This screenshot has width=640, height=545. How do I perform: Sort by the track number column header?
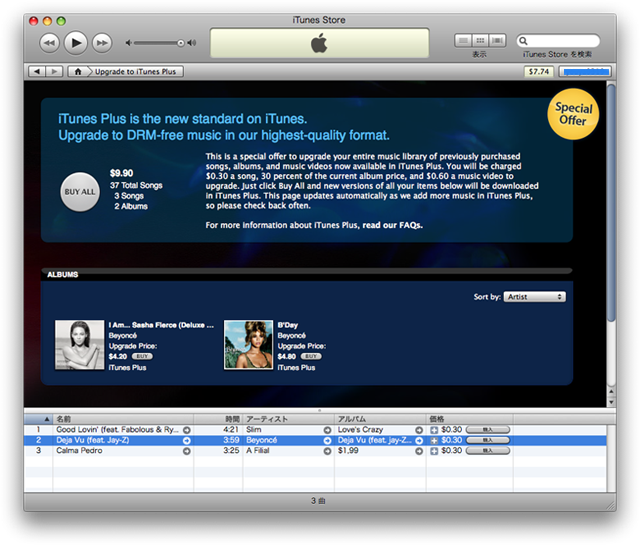38,419
